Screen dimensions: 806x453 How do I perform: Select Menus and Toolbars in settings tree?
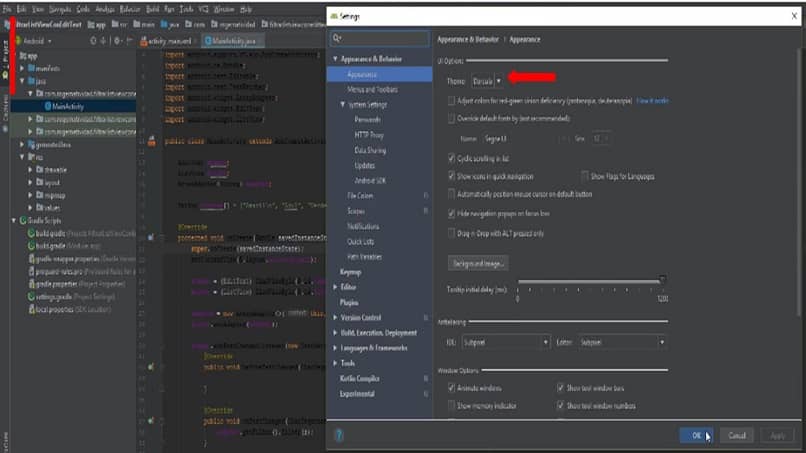tap(372, 89)
